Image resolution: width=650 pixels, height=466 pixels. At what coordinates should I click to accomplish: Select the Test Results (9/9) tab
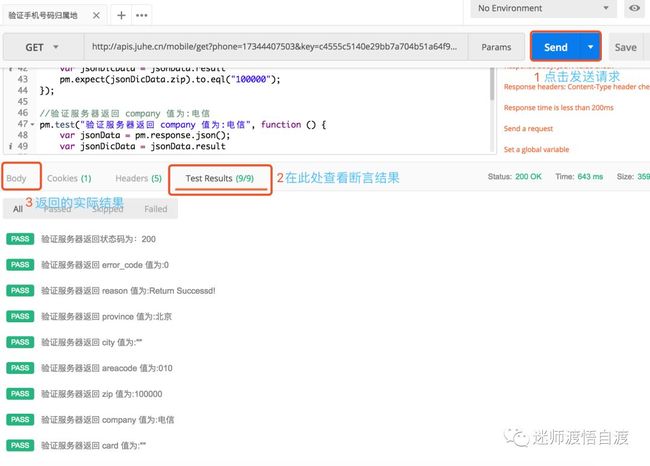coord(220,178)
